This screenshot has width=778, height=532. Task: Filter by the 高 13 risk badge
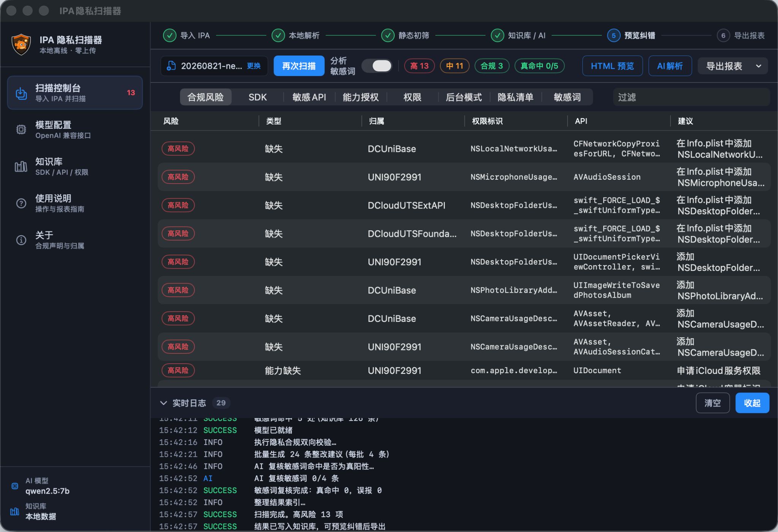tap(419, 66)
